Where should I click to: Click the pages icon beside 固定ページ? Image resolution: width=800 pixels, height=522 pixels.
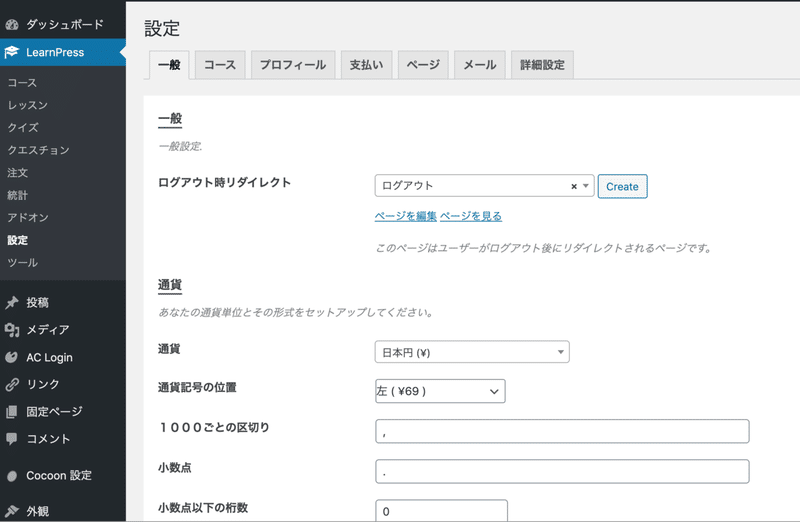tap(12, 411)
